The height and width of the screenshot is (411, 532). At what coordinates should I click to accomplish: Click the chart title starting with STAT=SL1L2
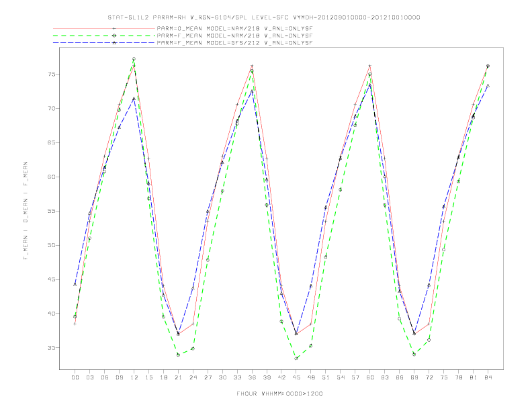click(x=263, y=17)
